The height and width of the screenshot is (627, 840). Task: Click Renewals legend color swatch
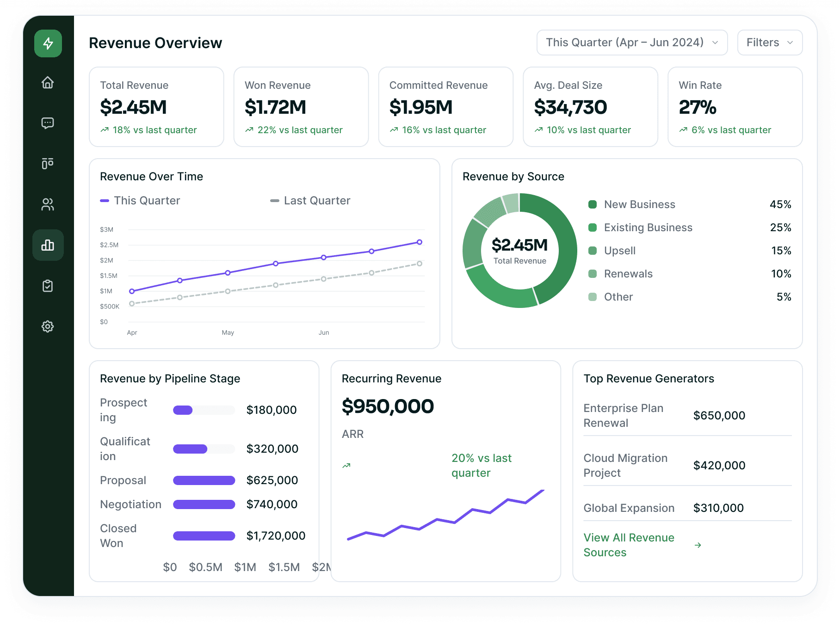click(593, 274)
